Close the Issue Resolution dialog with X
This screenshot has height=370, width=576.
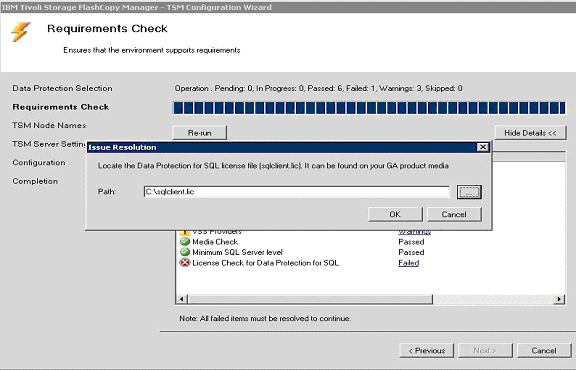482,147
